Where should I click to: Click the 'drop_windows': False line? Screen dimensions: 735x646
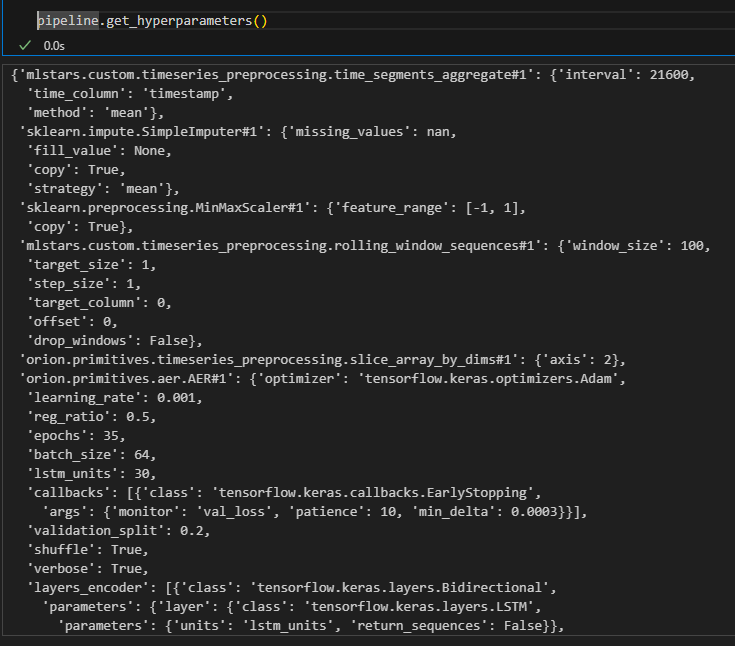(114, 341)
